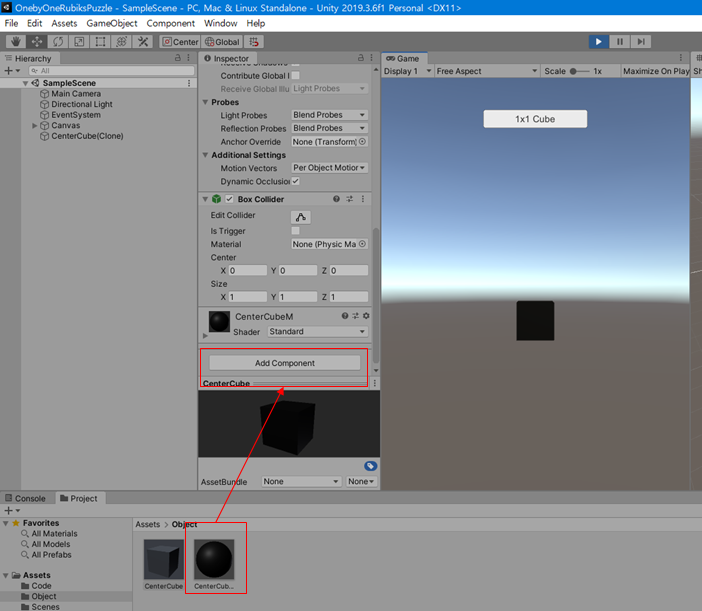Open Reflection Probes dropdown
Screen dimensions: 702x611
[330, 128]
